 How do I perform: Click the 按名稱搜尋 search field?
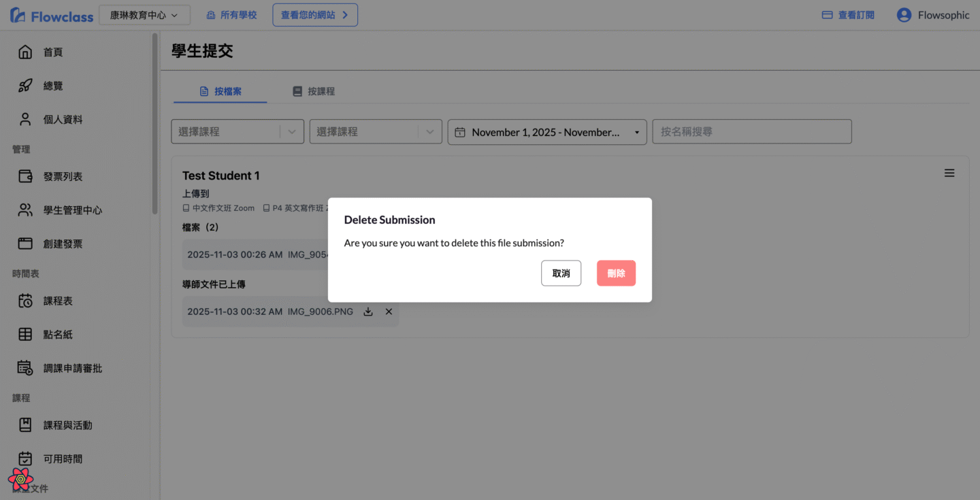tap(751, 132)
